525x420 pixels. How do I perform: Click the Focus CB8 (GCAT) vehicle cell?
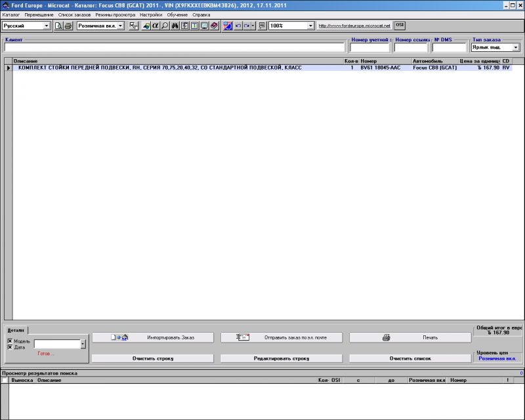(435, 68)
